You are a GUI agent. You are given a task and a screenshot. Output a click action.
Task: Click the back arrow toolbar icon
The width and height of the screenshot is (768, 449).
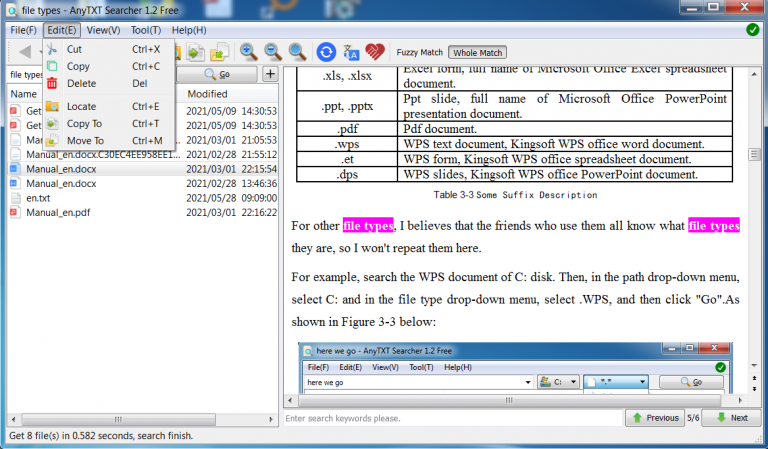[x=25, y=51]
